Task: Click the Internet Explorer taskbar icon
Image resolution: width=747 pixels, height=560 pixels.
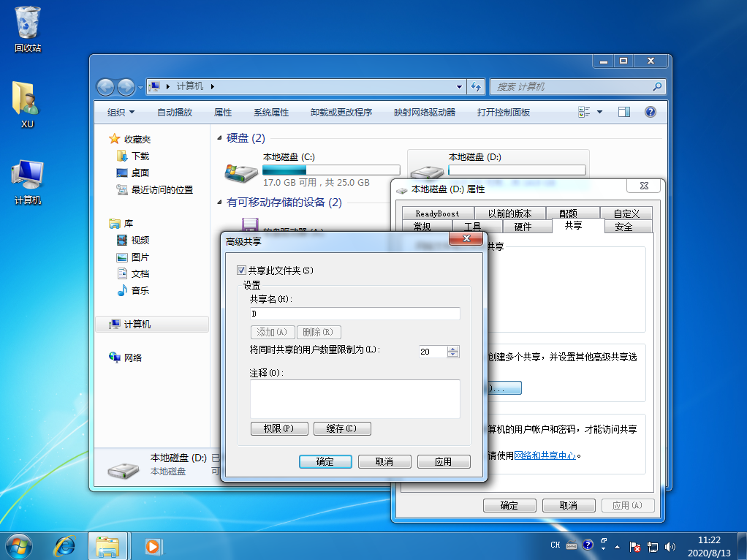Action: click(x=66, y=545)
